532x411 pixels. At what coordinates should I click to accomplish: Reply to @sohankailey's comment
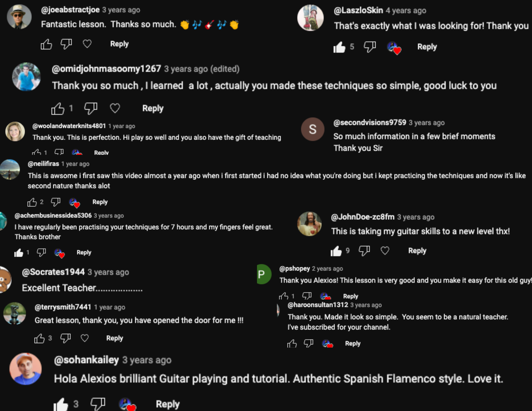pos(168,404)
